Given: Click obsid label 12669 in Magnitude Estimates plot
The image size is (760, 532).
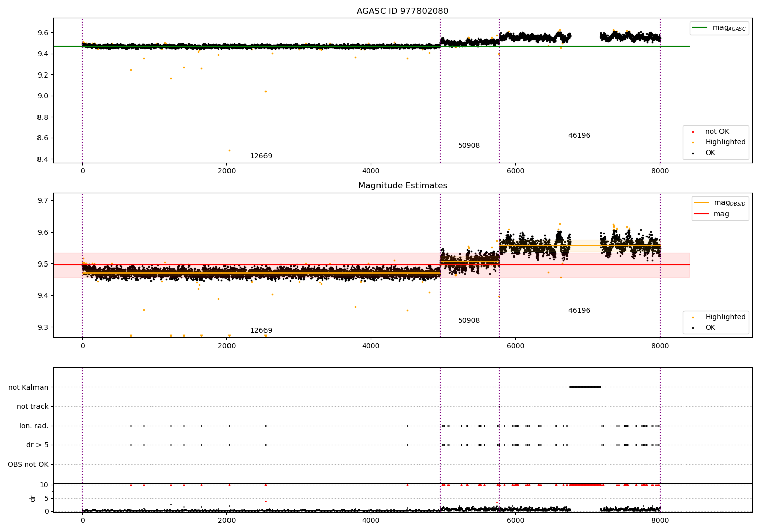Looking at the screenshot, I should pos(261,331).
